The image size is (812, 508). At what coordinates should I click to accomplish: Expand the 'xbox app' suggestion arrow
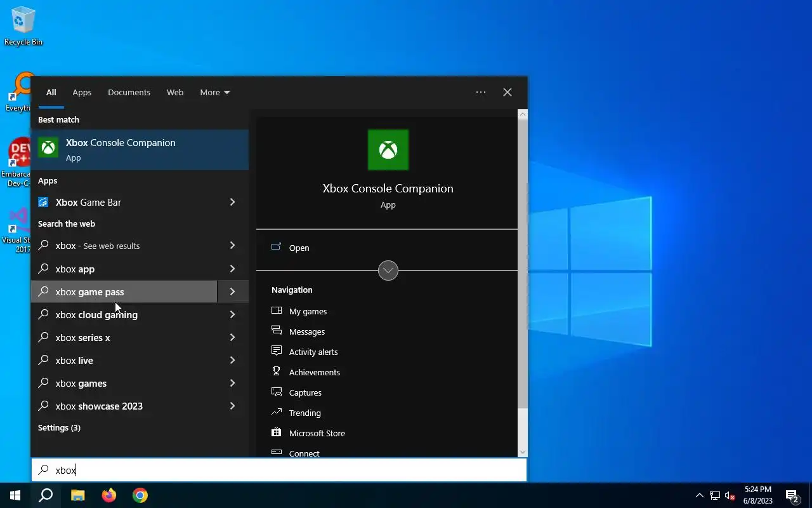tap(232, 269)
